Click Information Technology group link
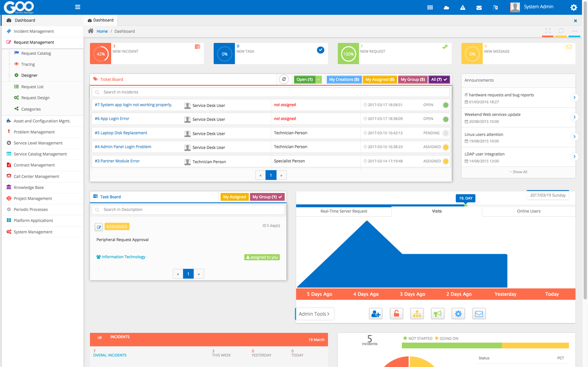The height and width of the screenshot is (367, 588). click(x=121, y=257)
